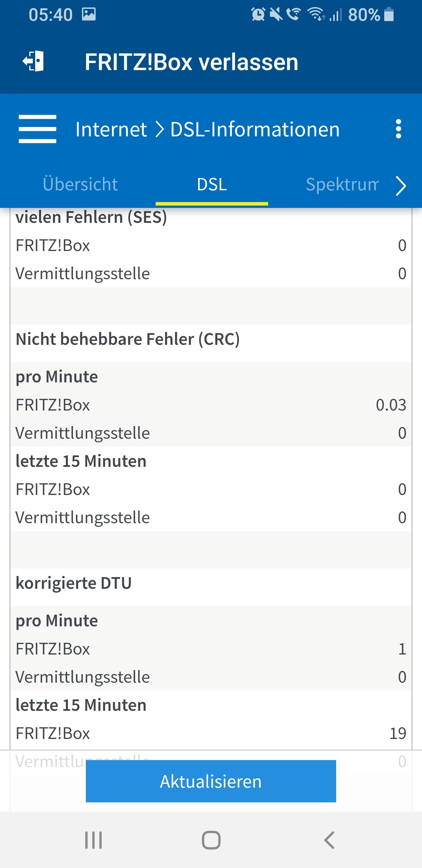Tap the Internet breadcrumb link

[x=111, y=129]
